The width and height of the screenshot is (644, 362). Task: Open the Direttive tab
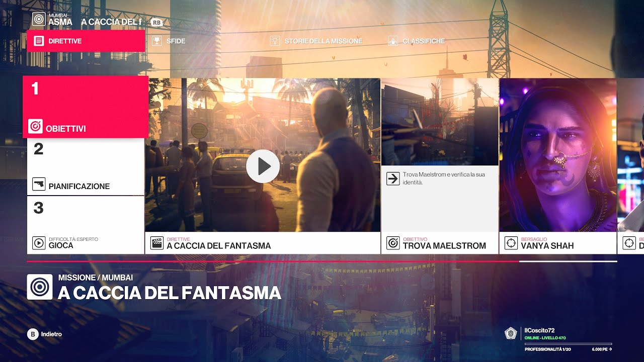click(x=86, y=41)
